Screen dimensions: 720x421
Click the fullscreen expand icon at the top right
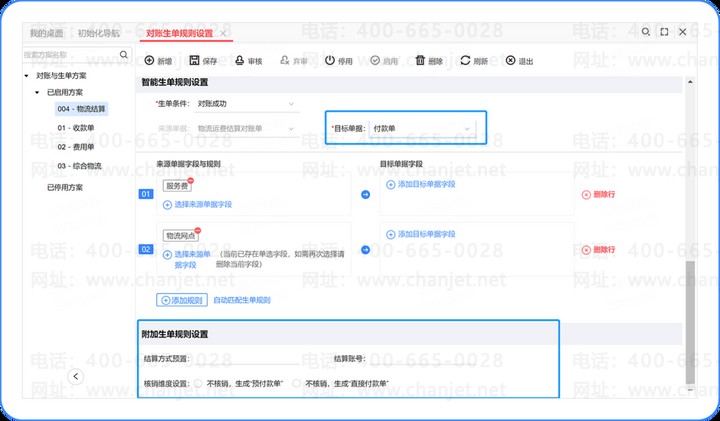(664, 32)
